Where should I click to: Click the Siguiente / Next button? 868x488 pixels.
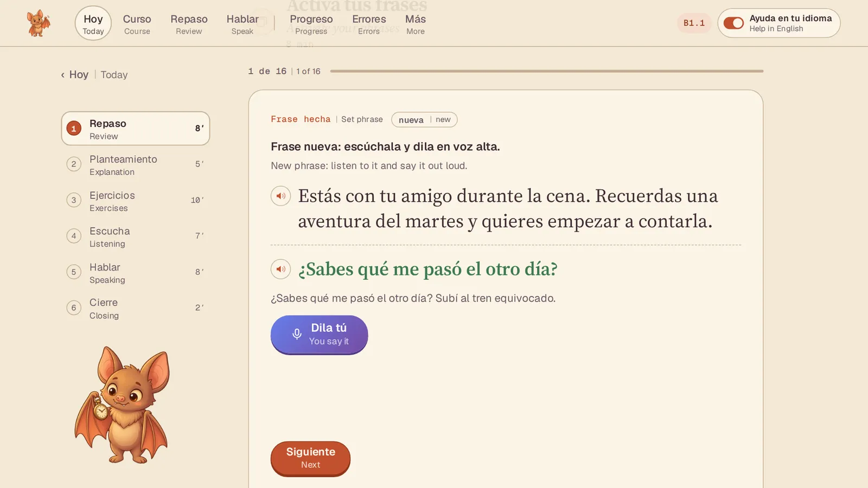tap(310, 458)
